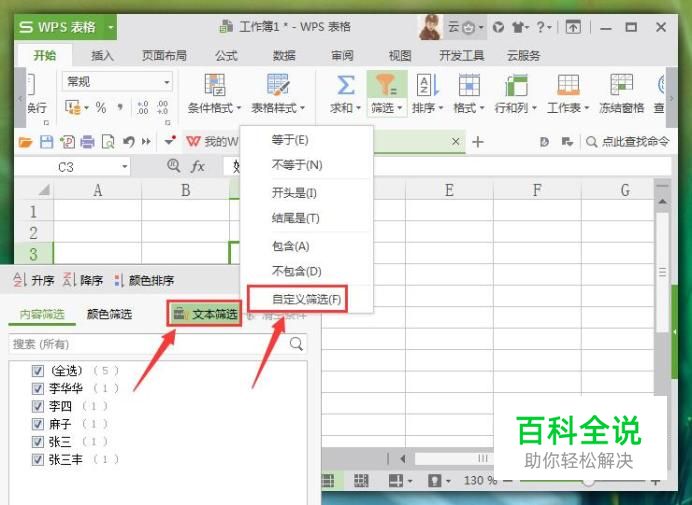The width and height of the screenshot is (692, 505).
Task: Add a new document tab with plus icon
Action: click(x=478, y=142)
